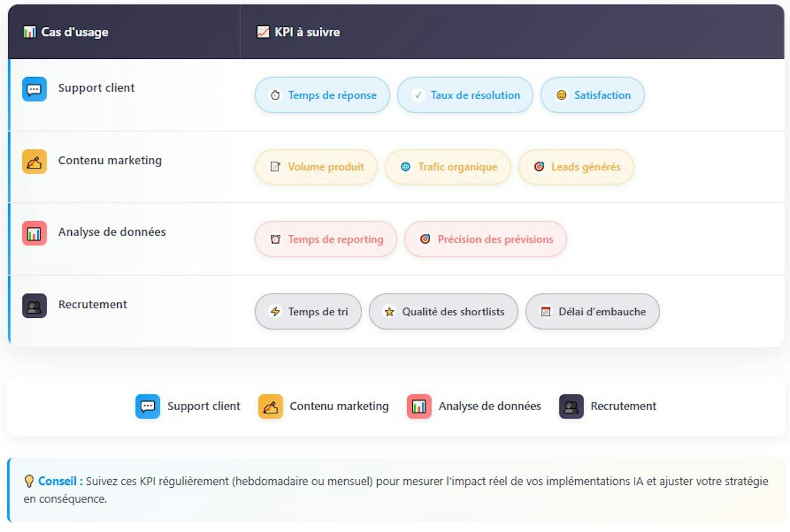Click the Recrutement icon in the legend
This screenshot has height=532, width=790.
571,406
